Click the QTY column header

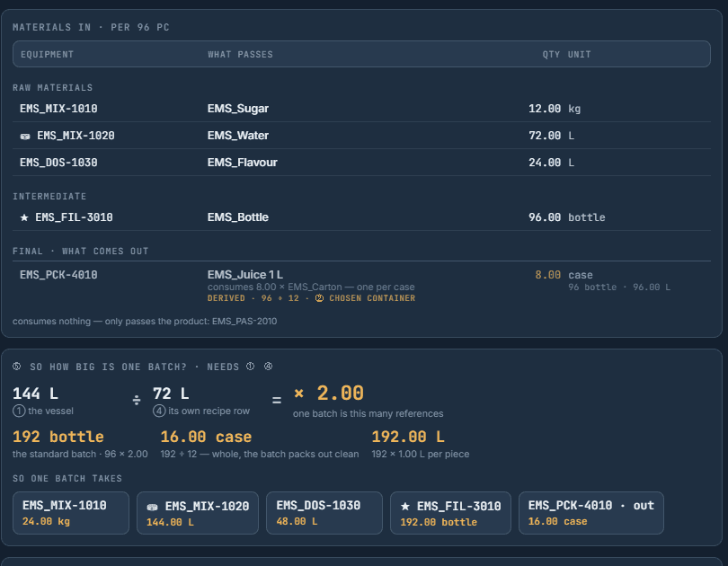pos(551,54)
